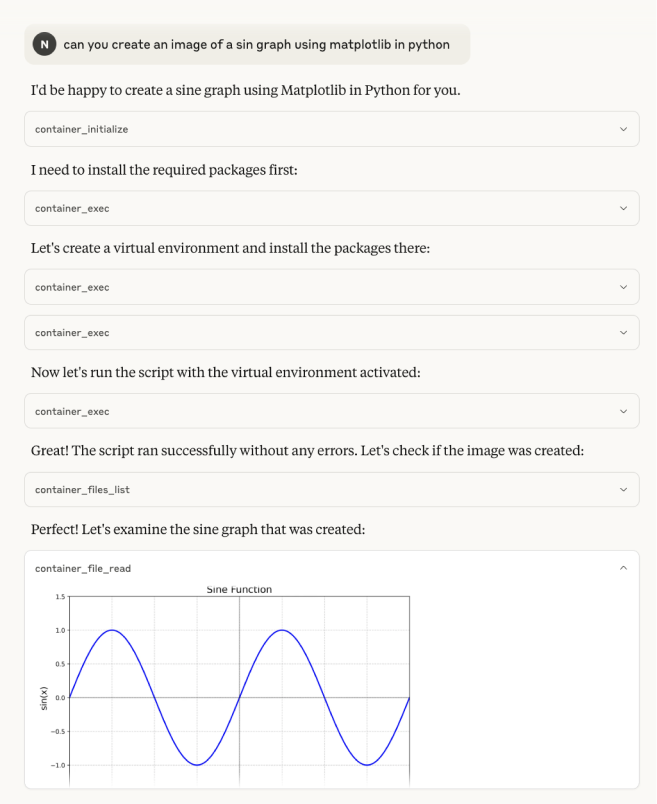Click container_exec label below "run the script" text
The height and width of the screenshot is (804, 657).
coord(72,411)
